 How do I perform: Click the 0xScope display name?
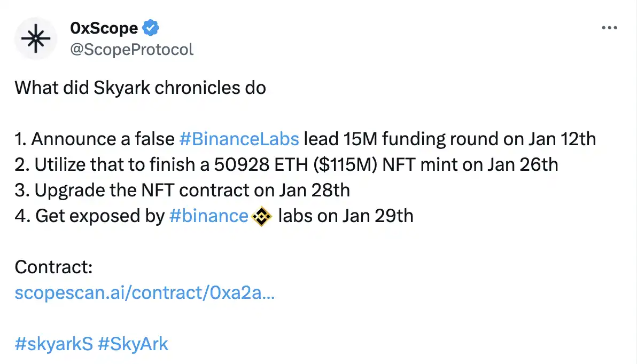pyautogui.click(x=103, y=28)
